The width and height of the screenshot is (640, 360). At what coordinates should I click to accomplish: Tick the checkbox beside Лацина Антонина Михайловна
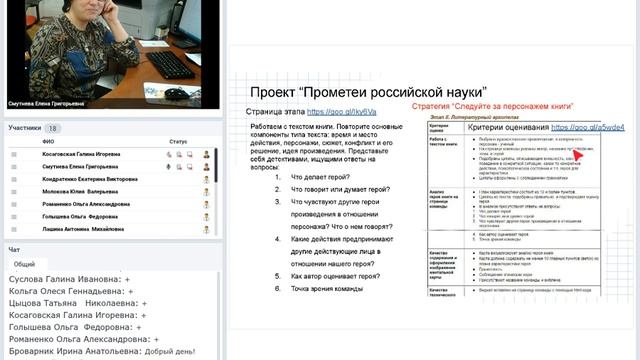click(14, 229)
